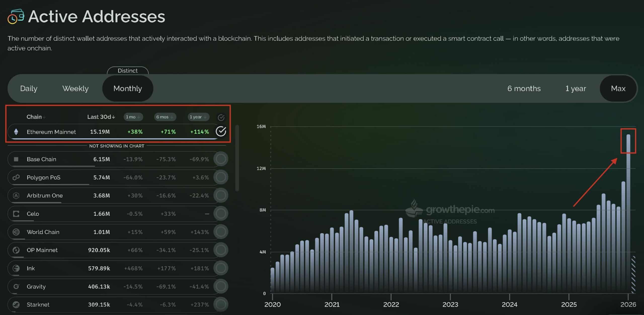Sort chains using the Chain column arrow
The height and width of the screenshot is (315, 644).
coord(44,117)
